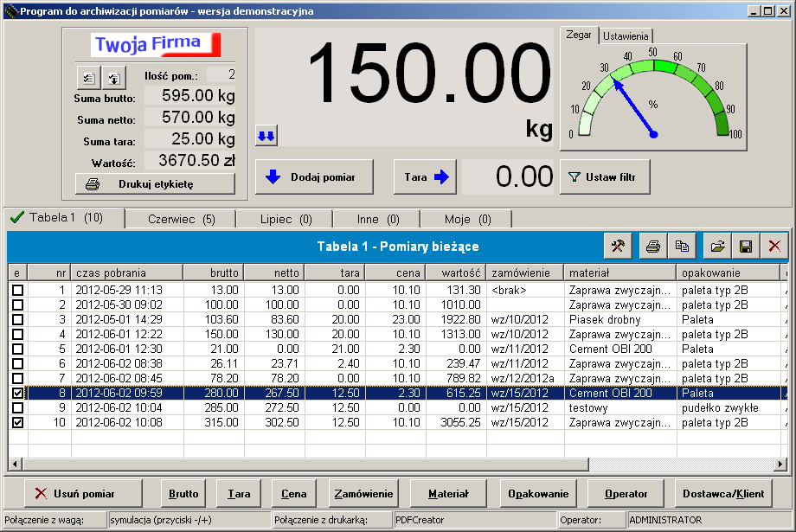This screenshot has height=532, width=796.
Task: Uncheck the checkbox for row 10
Action: (x=17, y=422)
